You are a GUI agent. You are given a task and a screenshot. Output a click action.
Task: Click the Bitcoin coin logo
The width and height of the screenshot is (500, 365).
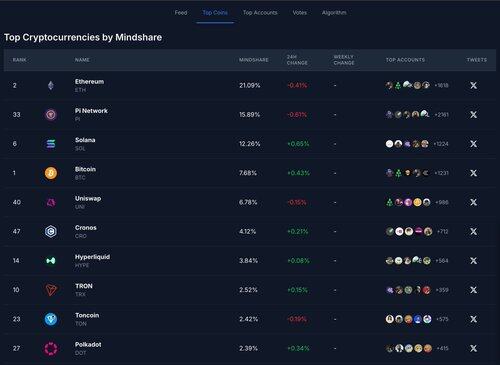pyautogui.click(x=51, y=173)
